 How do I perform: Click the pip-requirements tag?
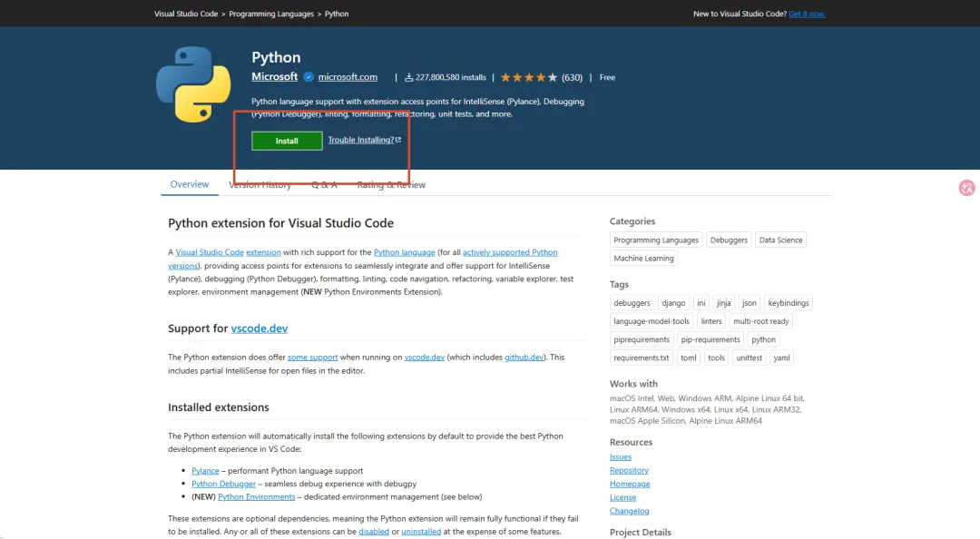(x=710, y=339)
